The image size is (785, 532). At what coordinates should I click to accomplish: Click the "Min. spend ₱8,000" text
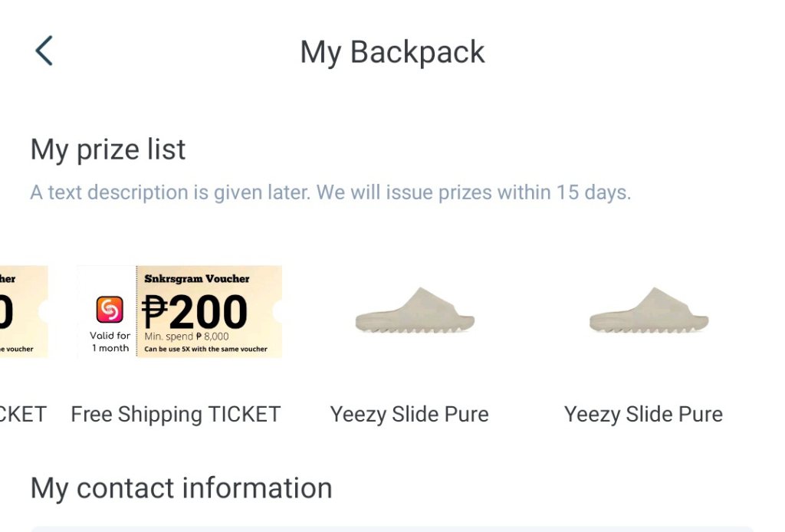186,337
